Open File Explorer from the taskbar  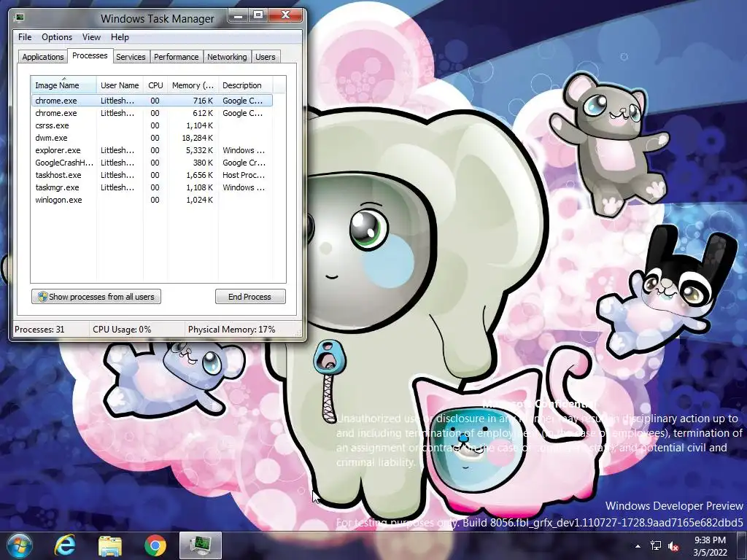110,545
